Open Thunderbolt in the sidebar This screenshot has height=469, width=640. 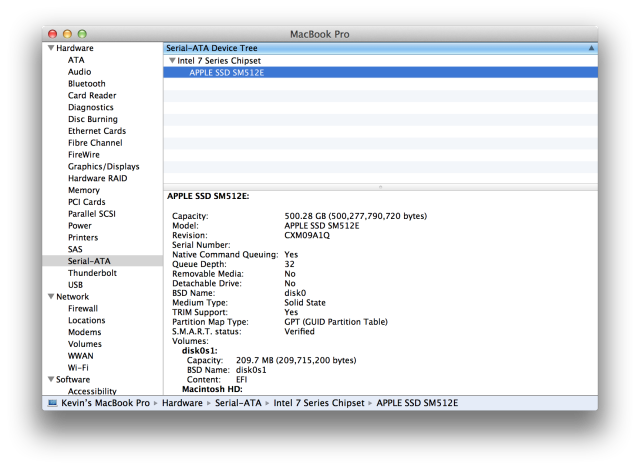(92, 273)
